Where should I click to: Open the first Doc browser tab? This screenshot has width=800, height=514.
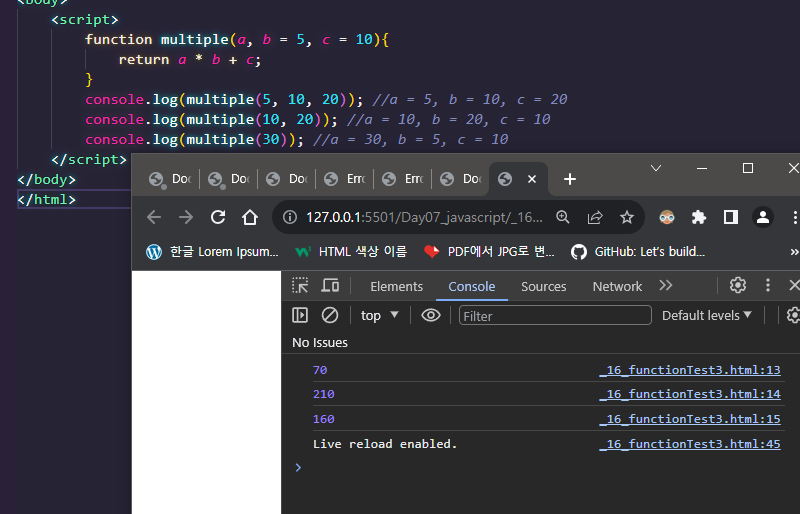coord(170,179)
